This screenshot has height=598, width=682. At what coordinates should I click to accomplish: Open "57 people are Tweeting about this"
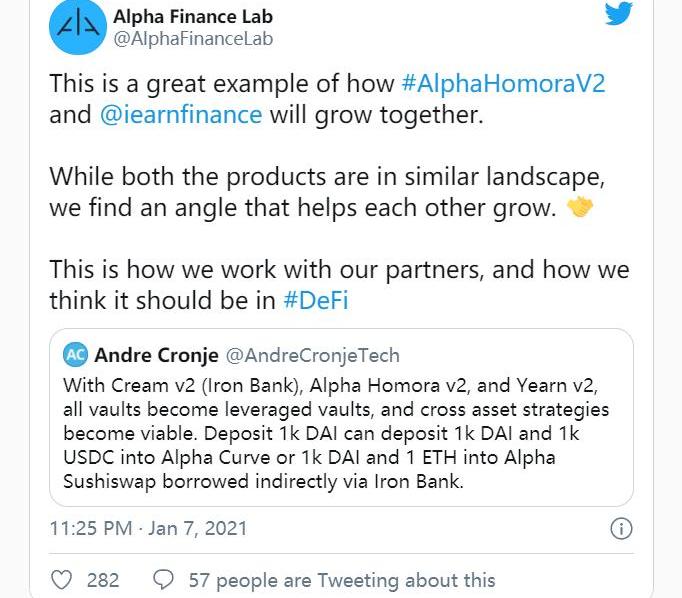point(341,580)
